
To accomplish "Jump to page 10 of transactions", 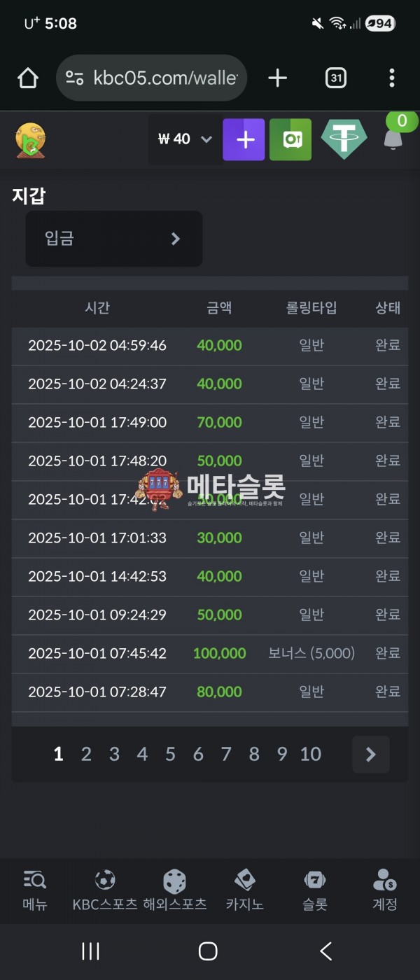I will [x=310, y=754].
